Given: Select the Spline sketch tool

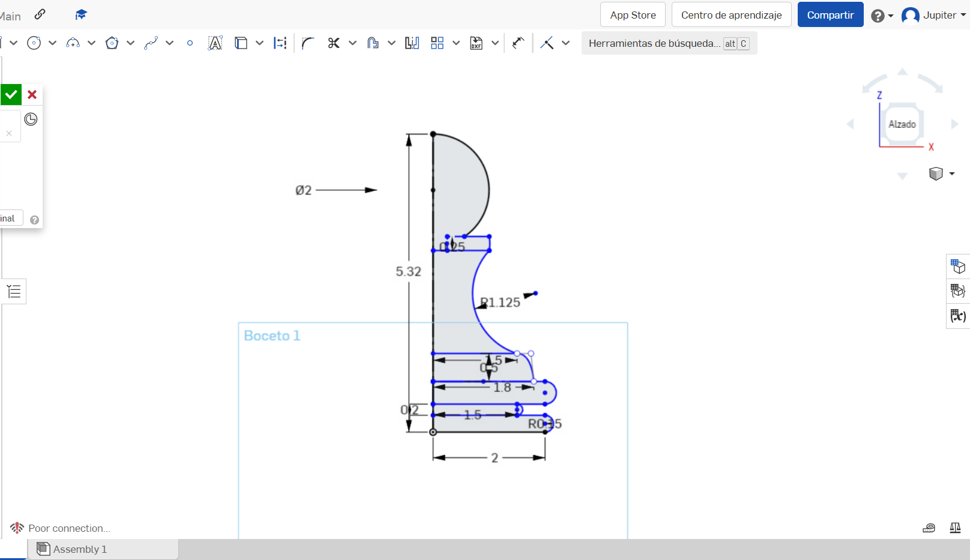Looking at the screenshot, I should coord(151,43).
